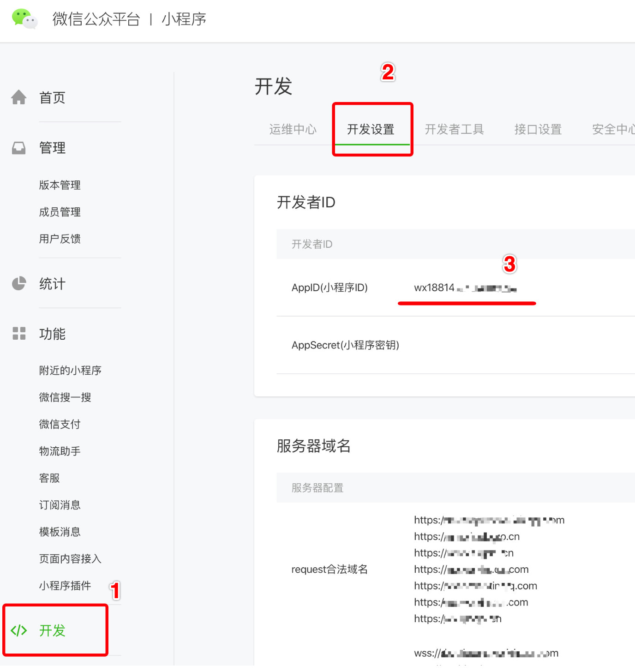Switch to the 开发设置 tab
Viewport: 635px width, 672px height.
coord(371,129)
